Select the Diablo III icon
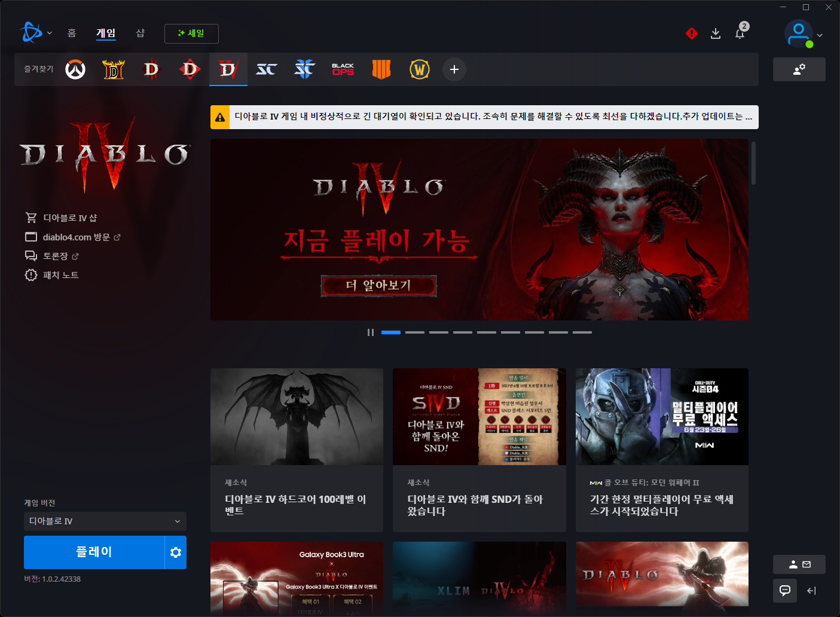 [152, 69]
